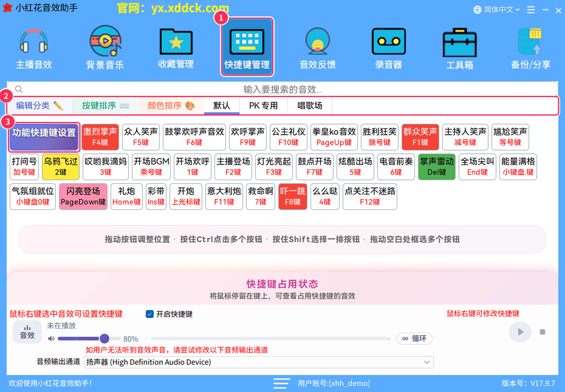Switch to the 唱歌场 tab

click(x=310, y=106)
